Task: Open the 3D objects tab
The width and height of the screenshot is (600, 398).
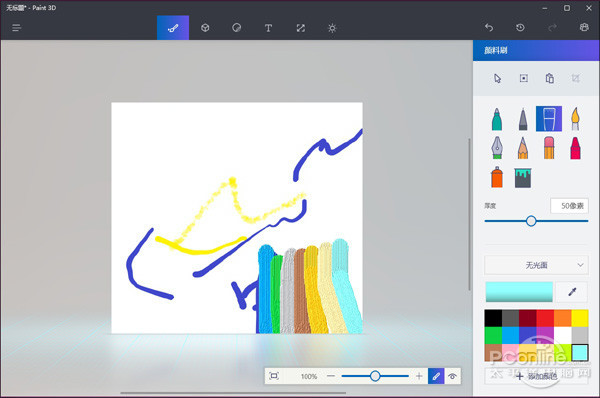Action: coord(205,28)
